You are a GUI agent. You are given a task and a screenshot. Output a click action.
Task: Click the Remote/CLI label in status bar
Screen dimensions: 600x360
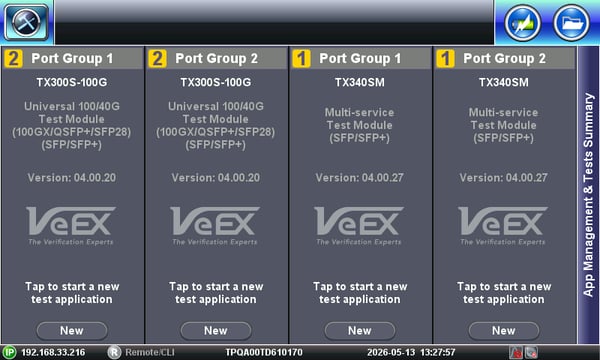[x=150, y=352]
